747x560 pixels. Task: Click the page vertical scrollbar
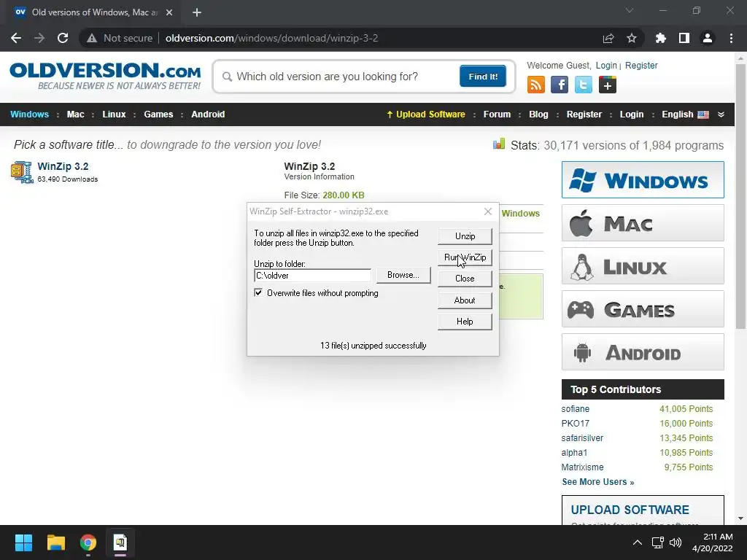(x=740, y=195)
